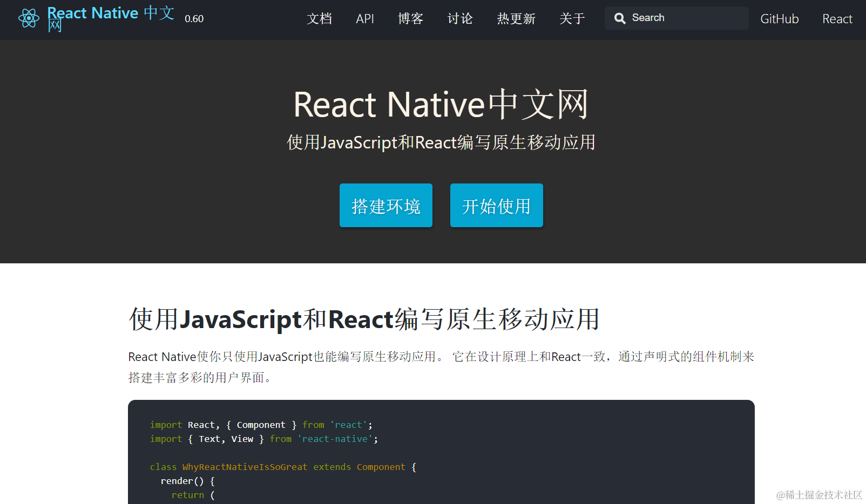Focus the Search input field
Viewport: 866px width, 504px height.
click(676, 18)
